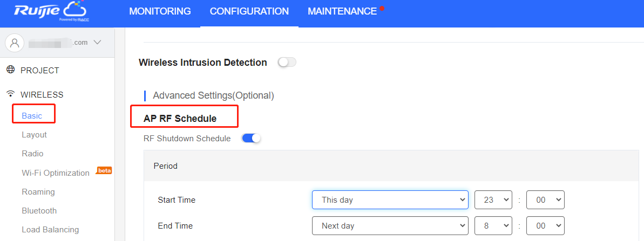Open Load Balancing settings
This screenshot has width=644, height=241.
50,230
